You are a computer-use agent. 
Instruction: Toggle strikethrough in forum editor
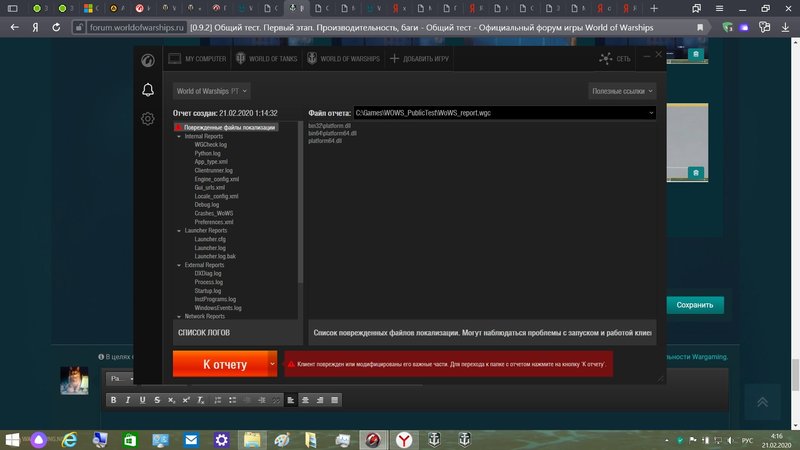(157, 400)
